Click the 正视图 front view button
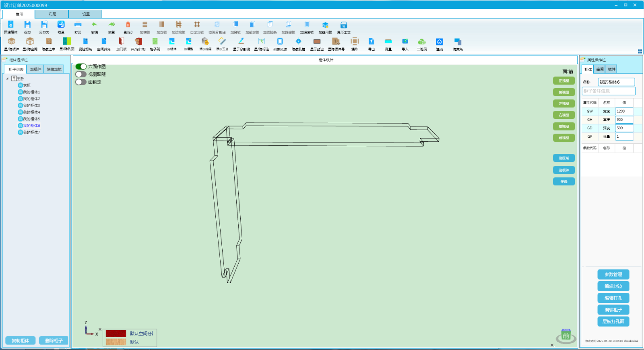This screenshot has width=644, height=350. [563, 81]
